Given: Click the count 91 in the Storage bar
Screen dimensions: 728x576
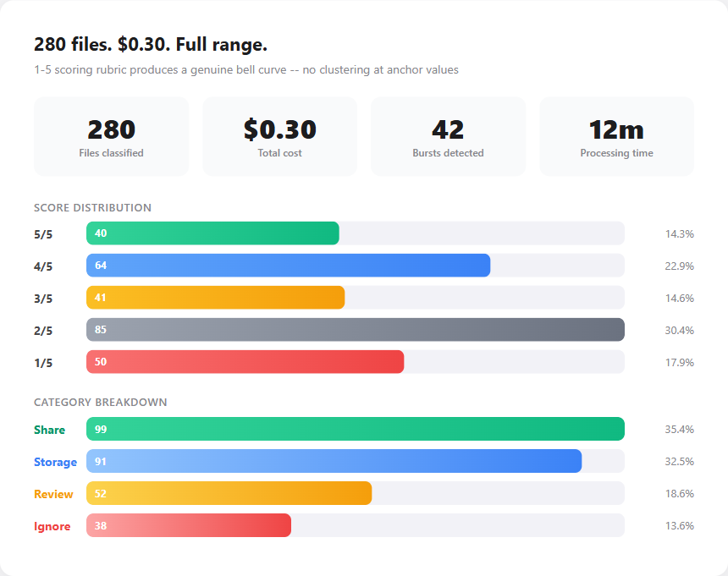Looking at the screenshot, I should (101, 462).
